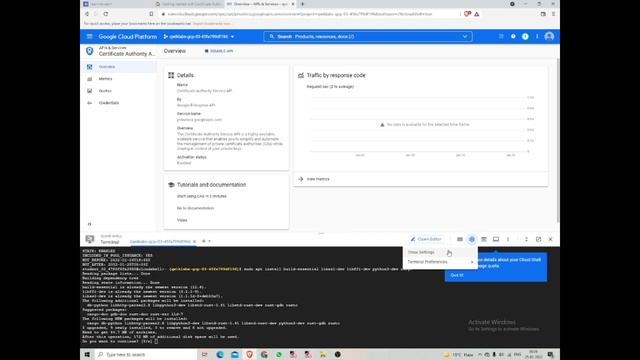Click the Google Cloud Platform logo

pyautogui.click(x=127, y=36)
